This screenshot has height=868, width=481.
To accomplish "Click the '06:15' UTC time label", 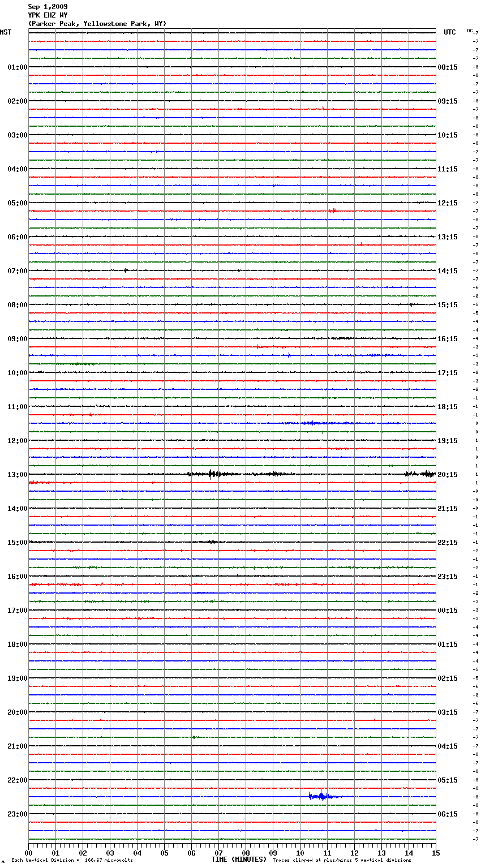I will pyautogui.click(x=448, y=814).
